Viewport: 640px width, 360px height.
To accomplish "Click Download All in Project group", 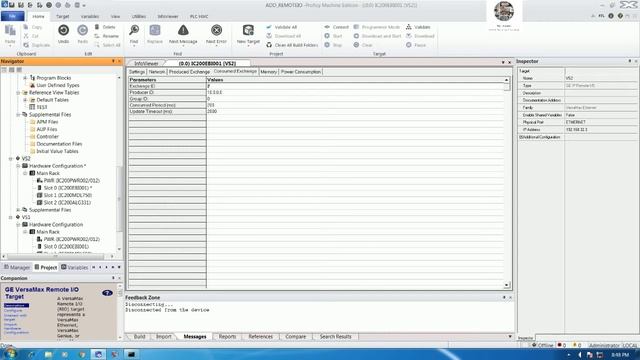I will (269, 36).
